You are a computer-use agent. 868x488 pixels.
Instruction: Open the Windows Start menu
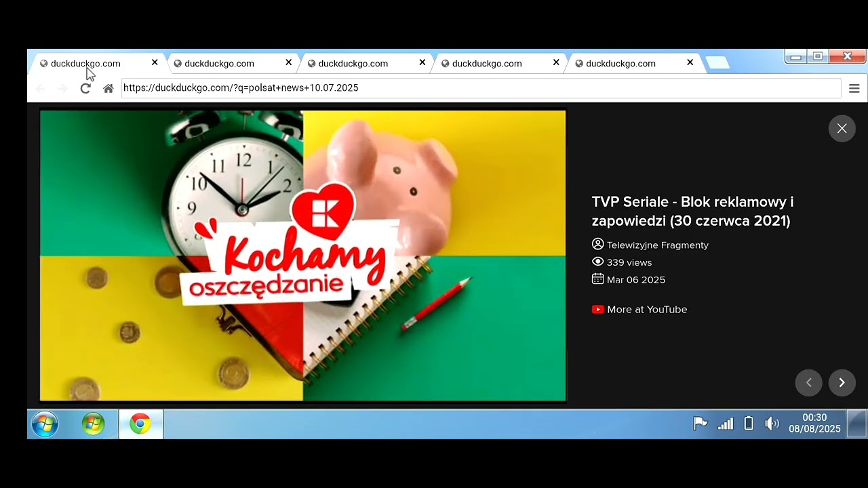(45, 424)
